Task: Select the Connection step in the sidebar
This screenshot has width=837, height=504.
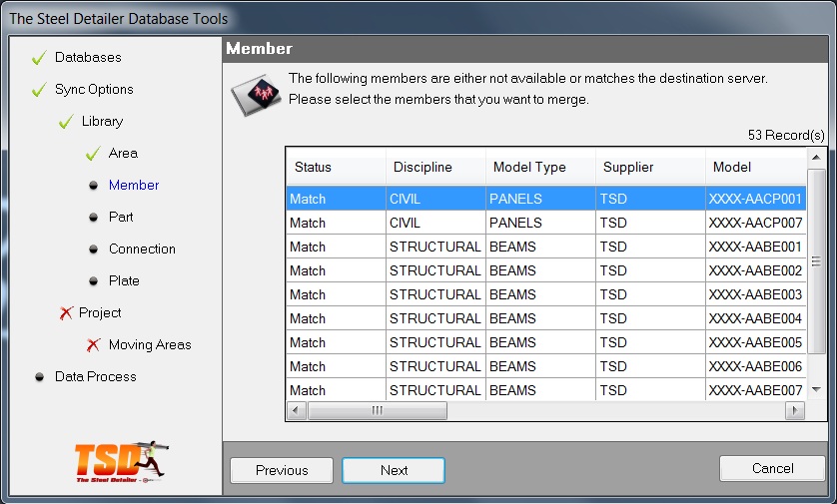Action: tap(142, 250)
